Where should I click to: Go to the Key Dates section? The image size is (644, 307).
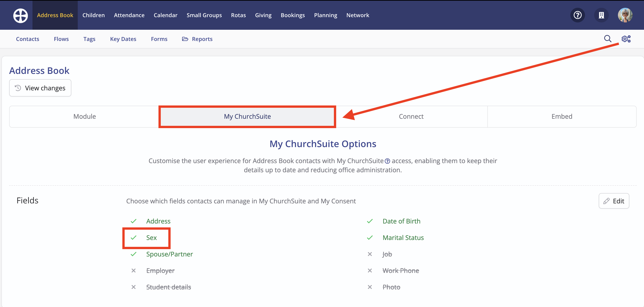tap(123, 39)
